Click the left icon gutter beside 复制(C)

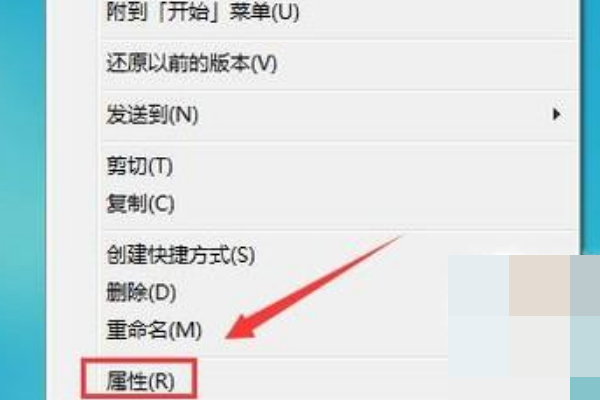pos(73,203)
